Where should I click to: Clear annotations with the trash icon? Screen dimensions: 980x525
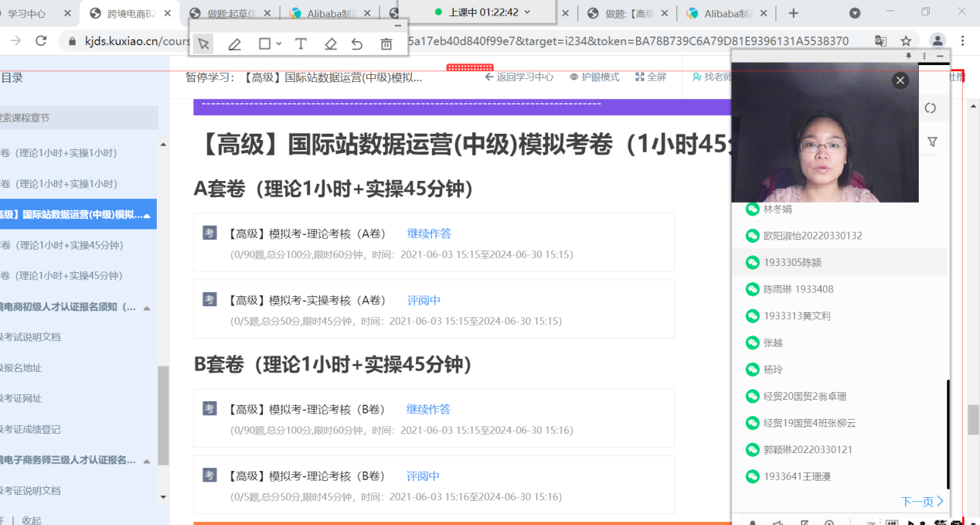386,44
